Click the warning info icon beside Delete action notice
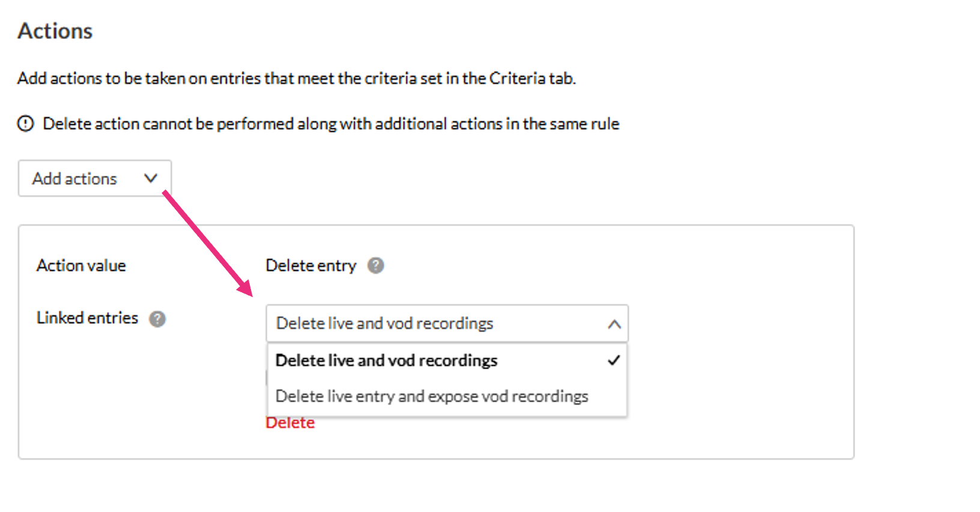Screen dimensions: 980x512 click(x=26, y=124)
